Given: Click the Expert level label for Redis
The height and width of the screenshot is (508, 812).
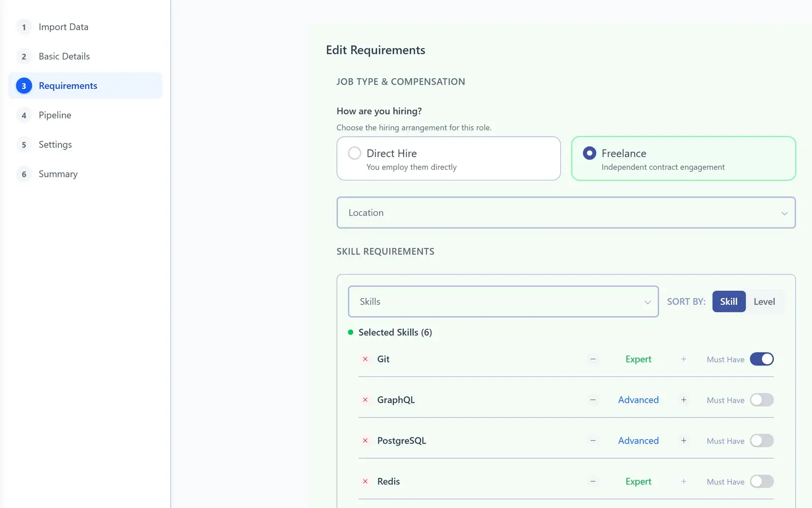Looking at the screenshot, I should click(638, 481).
